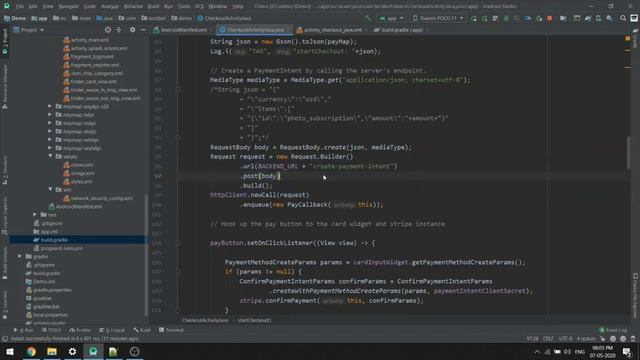
Task: Click the Attach Debugger icon
Action: coord(539,18)
